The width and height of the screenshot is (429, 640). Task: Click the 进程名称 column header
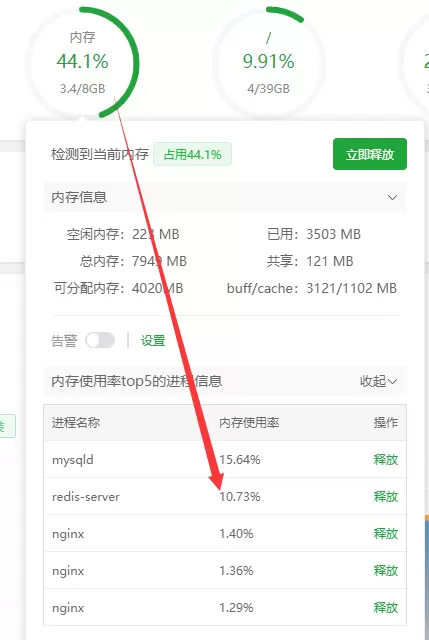(x=76, y=422)
